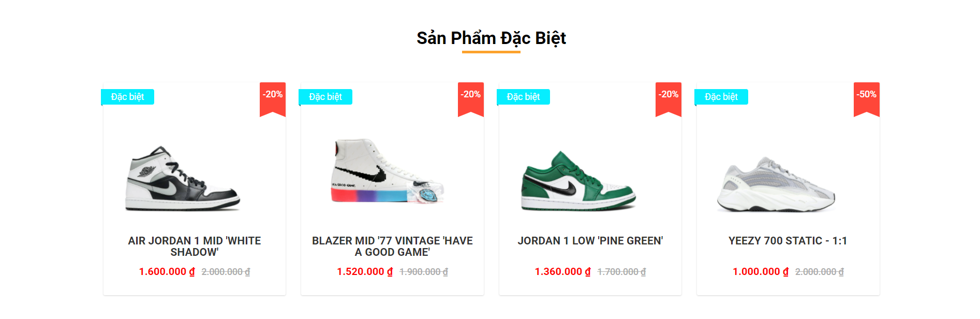980x319 pixels.
Task: Select the 'Đặc biệt' badge on Air Jordan 1 Mid
Action: pyautogui.click(x=128, y=96)
